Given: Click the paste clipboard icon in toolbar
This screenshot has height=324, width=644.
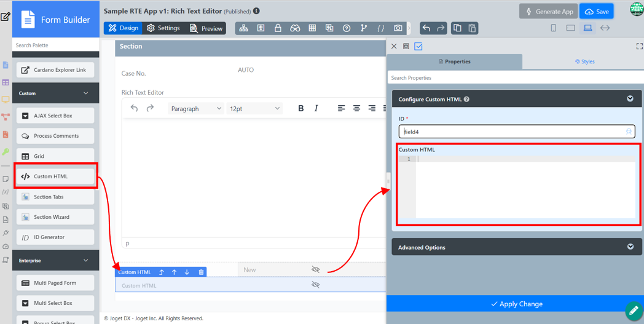Looking at the screenshot, I should (x=472, y=28).
